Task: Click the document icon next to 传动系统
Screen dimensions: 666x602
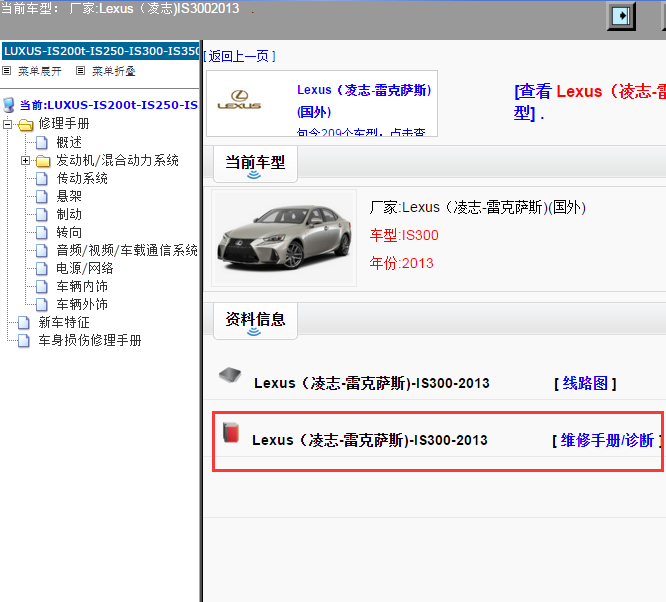Action: click(42, 178)
